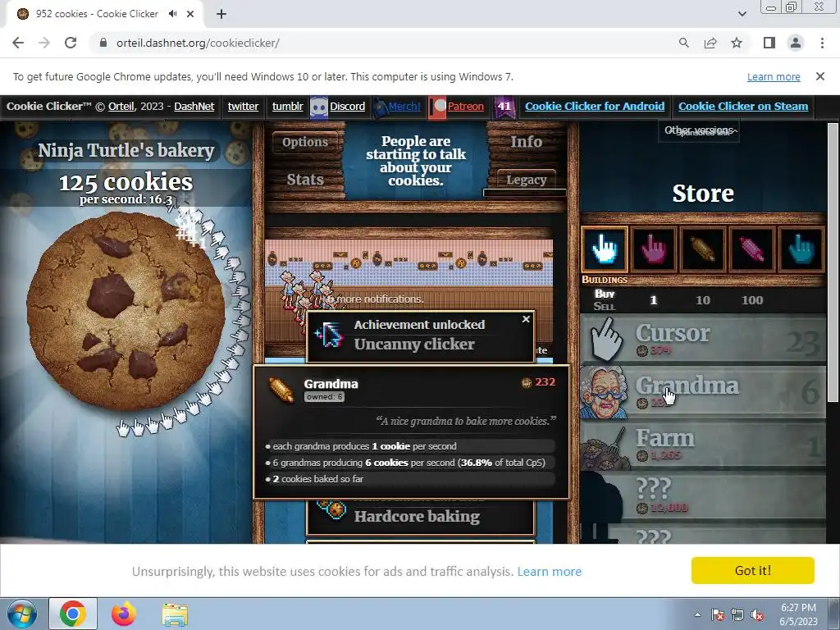Open the Merch! link
The height and width of the screenshot is (630, 840).
point(404,106)
